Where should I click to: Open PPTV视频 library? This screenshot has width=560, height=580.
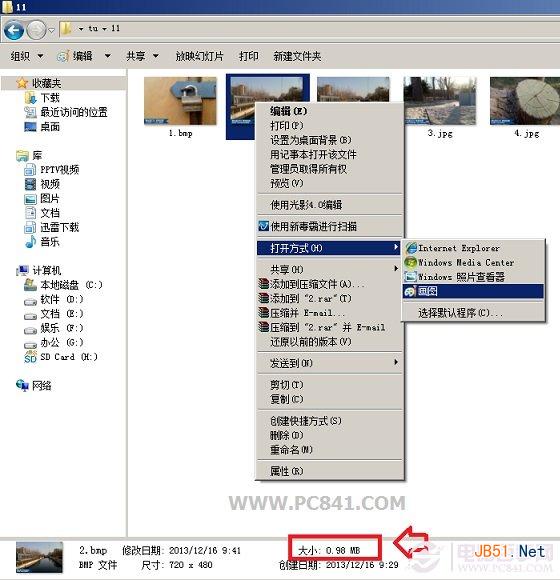(51, 170)
